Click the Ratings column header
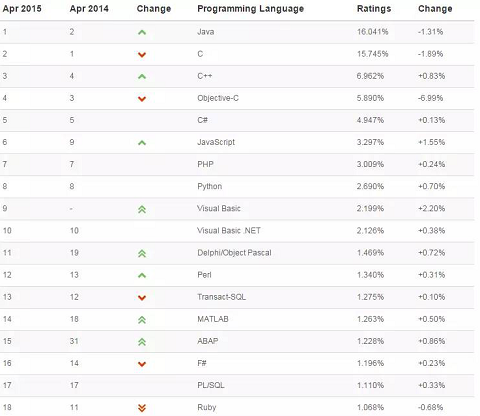 point(374,9)
